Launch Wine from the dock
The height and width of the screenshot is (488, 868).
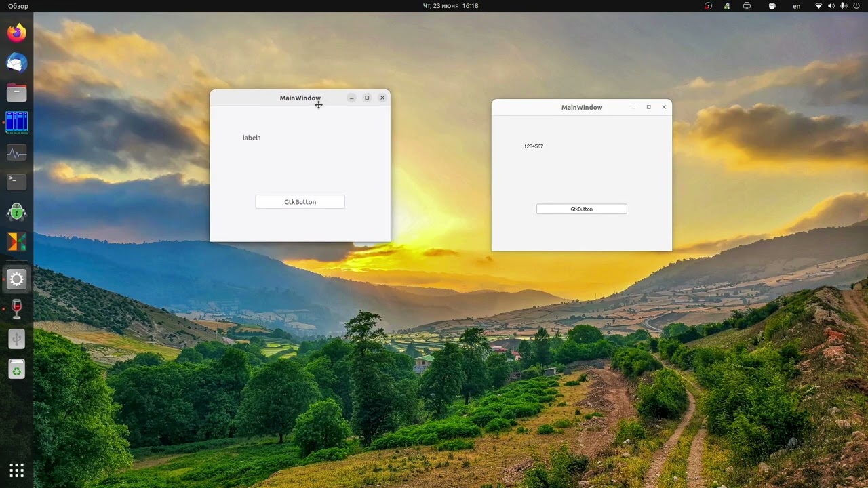tap(16, 308)
